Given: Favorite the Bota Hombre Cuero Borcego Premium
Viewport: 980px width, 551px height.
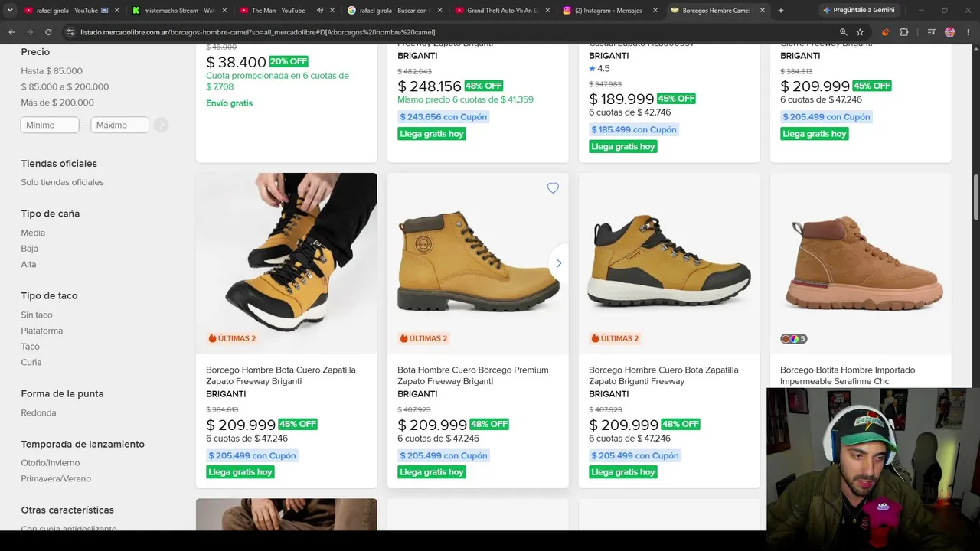Looking at the screenshot, I should (x=553, y=188).
